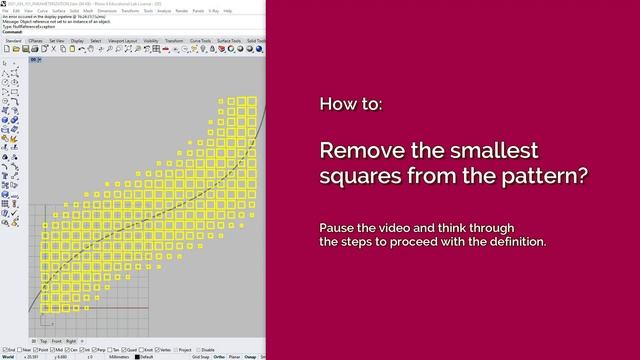Viewport: 640px width, 360px height.
Task: Switch to the Right viewport tab
Action: click(71, 341)
